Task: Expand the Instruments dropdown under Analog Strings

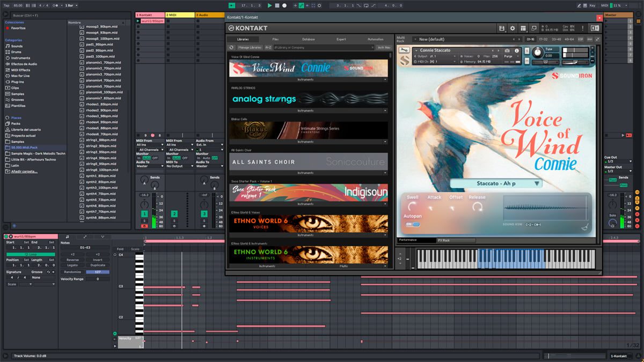Action: point(308,110)
